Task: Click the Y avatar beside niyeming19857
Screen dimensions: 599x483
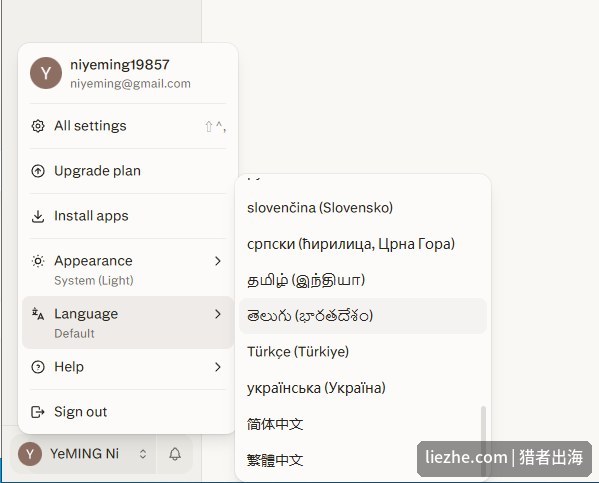Action: 46,73
